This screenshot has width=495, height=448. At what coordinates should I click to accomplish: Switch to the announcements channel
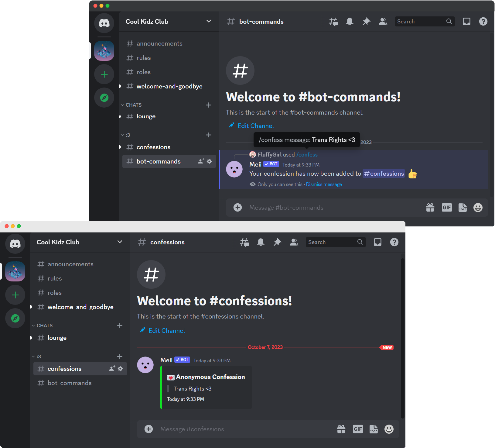coord(70,264)
